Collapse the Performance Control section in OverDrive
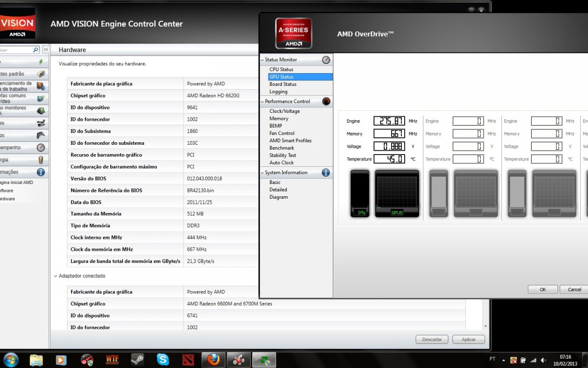The width and height of the screenshot is (588, 368). 262,102
